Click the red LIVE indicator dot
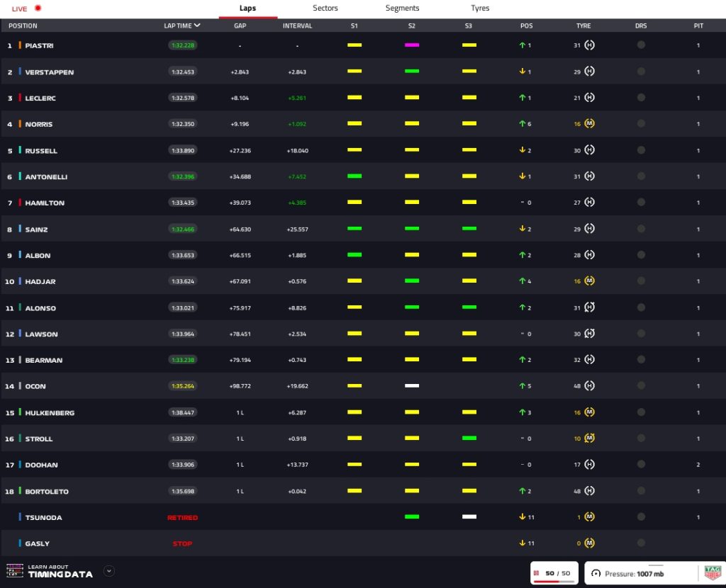Image resolution: width=726 pixels, height=588 pixels. point(38,9)
